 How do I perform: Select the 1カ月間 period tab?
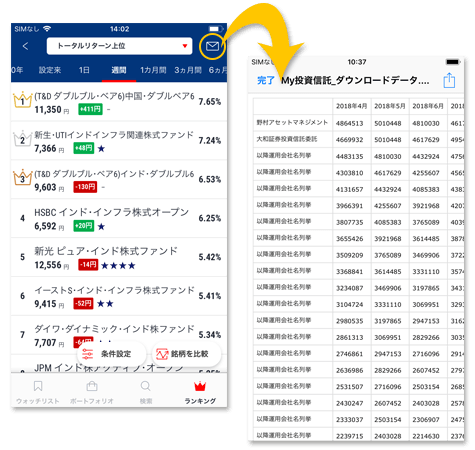(153, 70)
